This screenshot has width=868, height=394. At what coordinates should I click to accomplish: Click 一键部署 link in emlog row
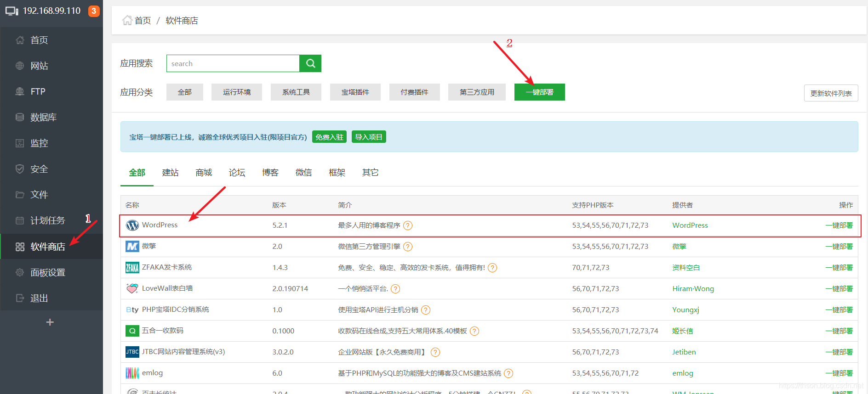839,373
